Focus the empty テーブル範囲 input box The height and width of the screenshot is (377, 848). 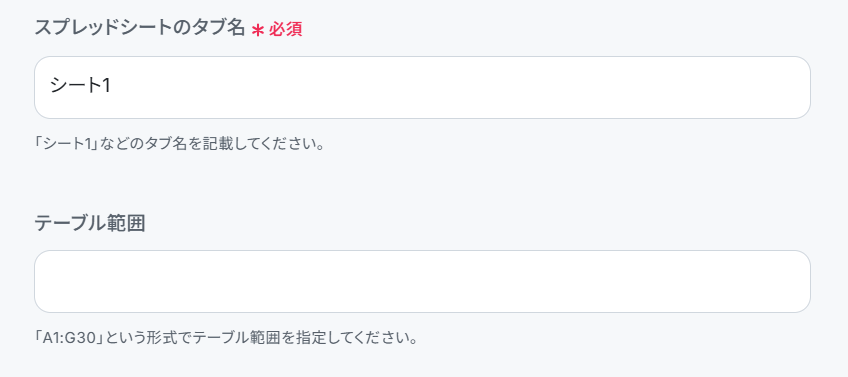[422, 281]
